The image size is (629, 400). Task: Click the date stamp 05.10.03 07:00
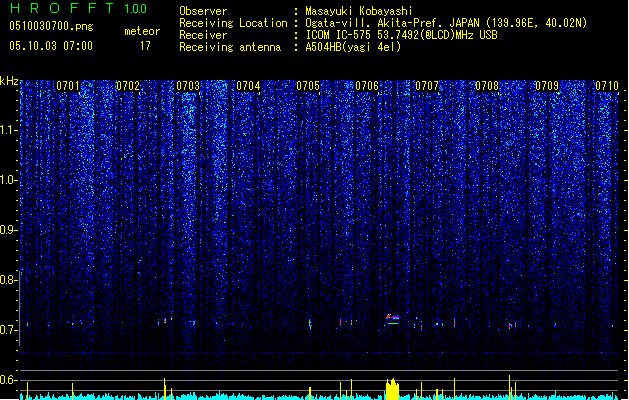coord(51,46)
